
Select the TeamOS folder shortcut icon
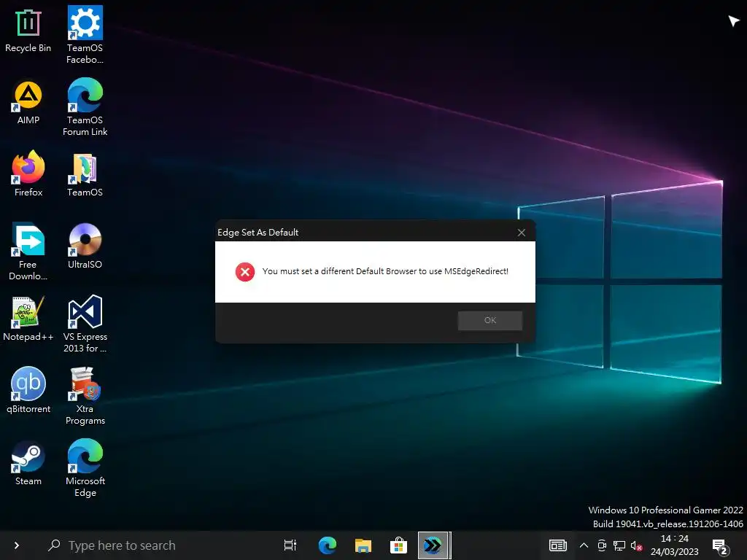(x=85, y=175)
